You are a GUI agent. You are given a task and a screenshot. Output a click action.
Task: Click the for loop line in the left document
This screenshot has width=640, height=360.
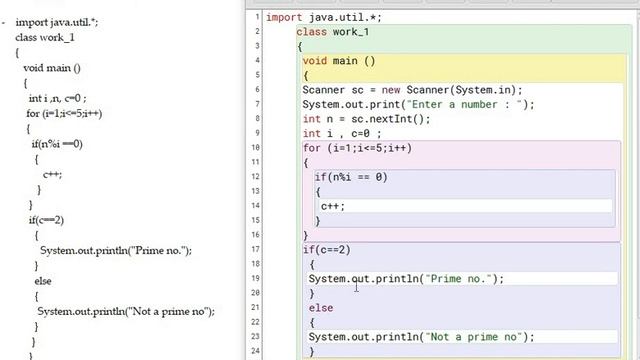(x=64, y=113)
